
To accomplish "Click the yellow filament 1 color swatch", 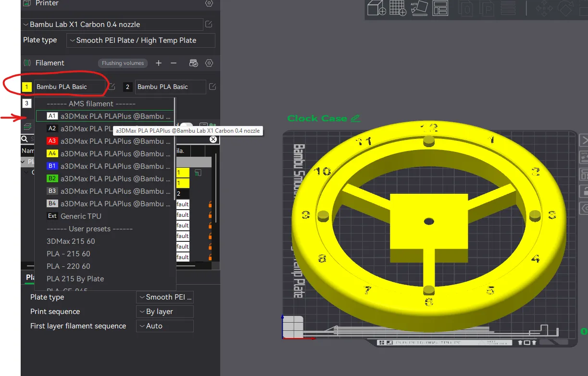I will 27,87.
